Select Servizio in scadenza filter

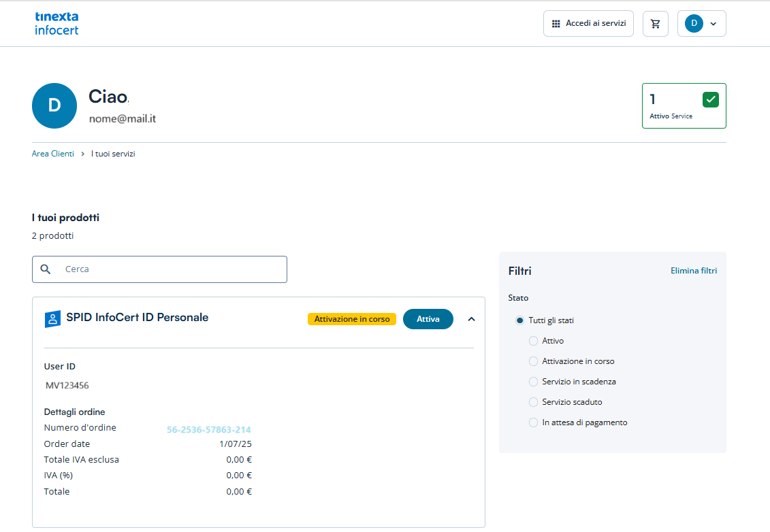coord(534,382)
